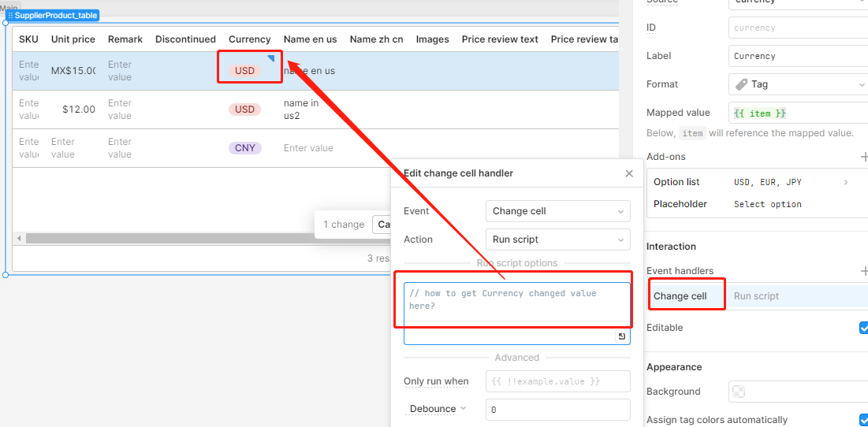The width and height of the screenshot is (868, 427).
Task: Click the Currency column header
Action: (x=250, y=39)
